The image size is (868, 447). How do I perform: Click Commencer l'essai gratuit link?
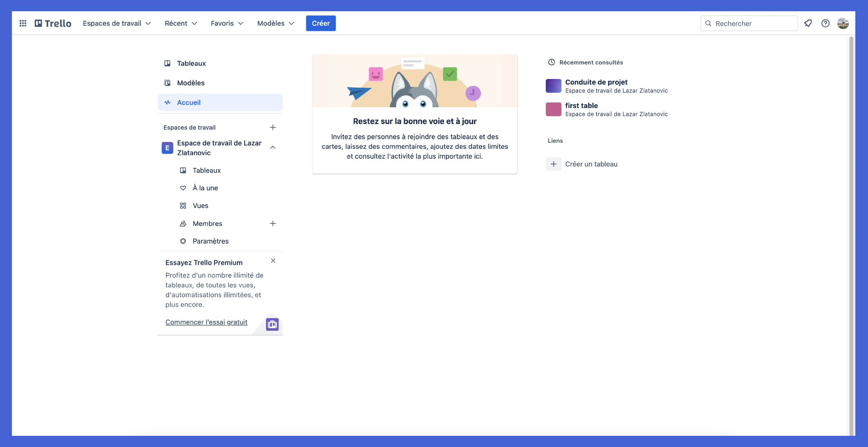206,322
